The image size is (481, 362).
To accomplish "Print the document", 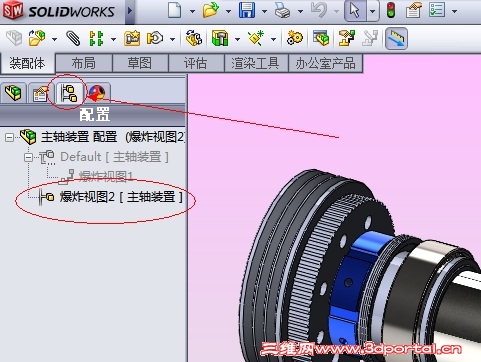I will (x=283, y=10).
